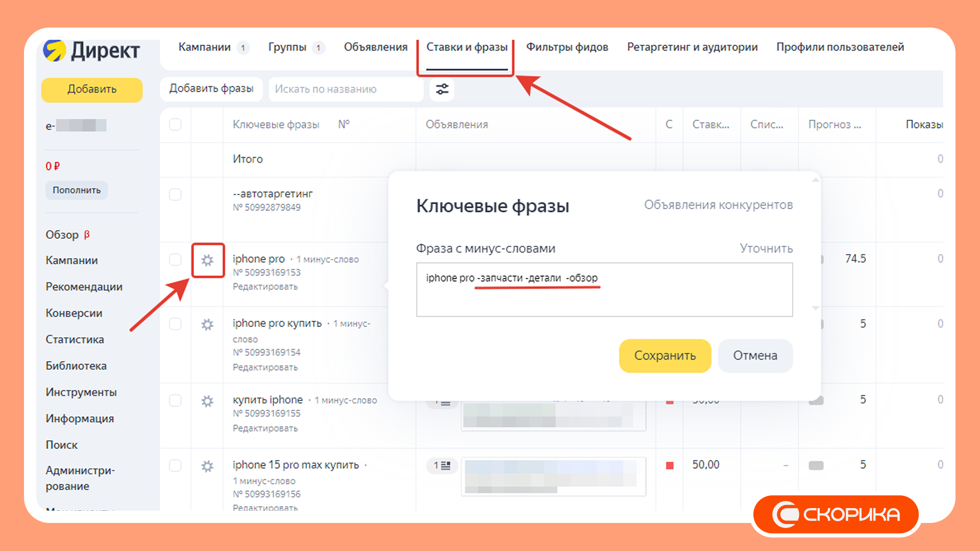Click the Спис... column header
This screenshot has height=551, width=980.
pyautogui.click(x=767, y=124)
